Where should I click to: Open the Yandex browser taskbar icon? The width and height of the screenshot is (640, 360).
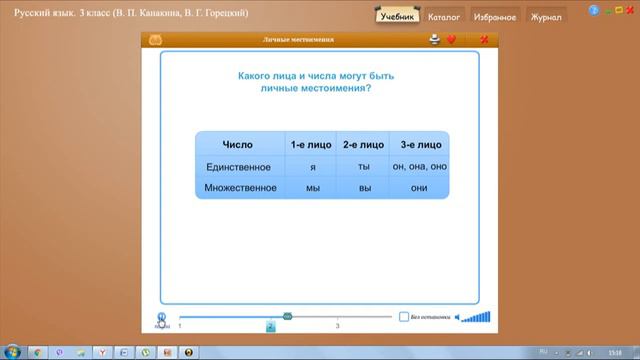coord(102,352)
